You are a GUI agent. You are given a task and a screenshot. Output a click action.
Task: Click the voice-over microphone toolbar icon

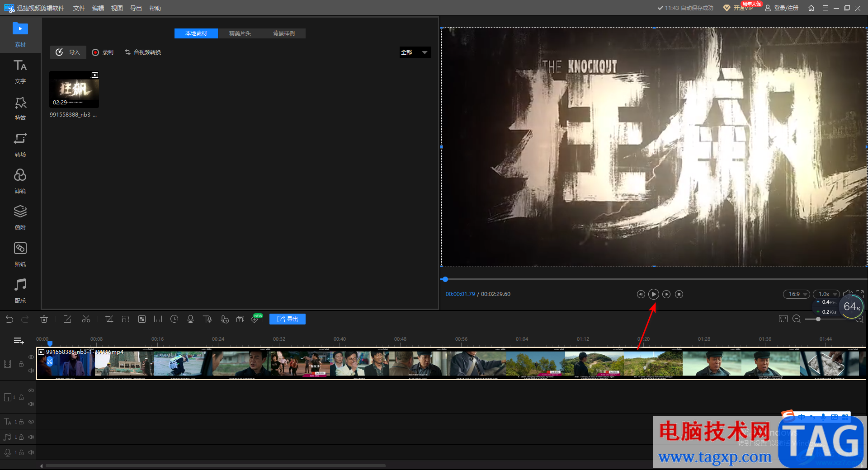pyautogui.click(x=190, y=319)
